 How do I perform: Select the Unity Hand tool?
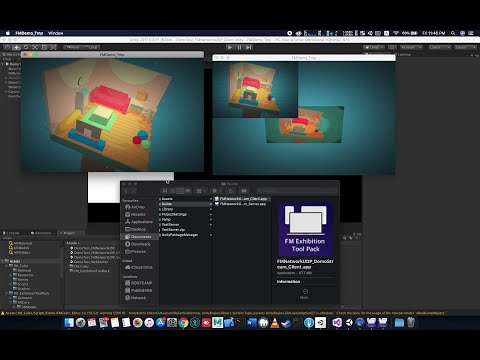[x=7, y=47]
